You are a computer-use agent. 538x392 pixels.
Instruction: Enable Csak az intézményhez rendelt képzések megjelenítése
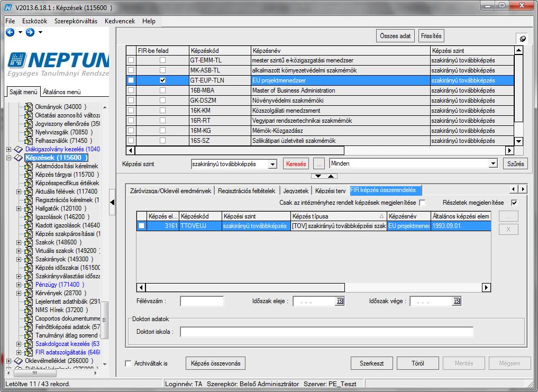pos(422,203)
